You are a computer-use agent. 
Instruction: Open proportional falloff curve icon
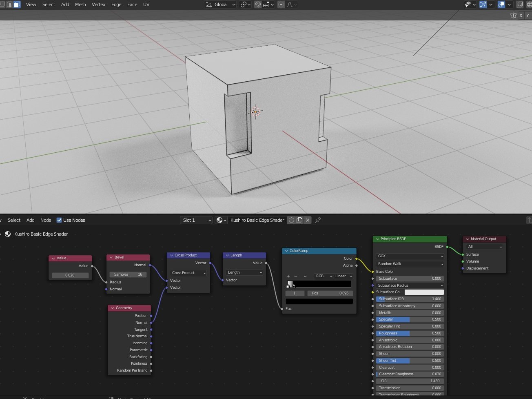tap(292, 4)
